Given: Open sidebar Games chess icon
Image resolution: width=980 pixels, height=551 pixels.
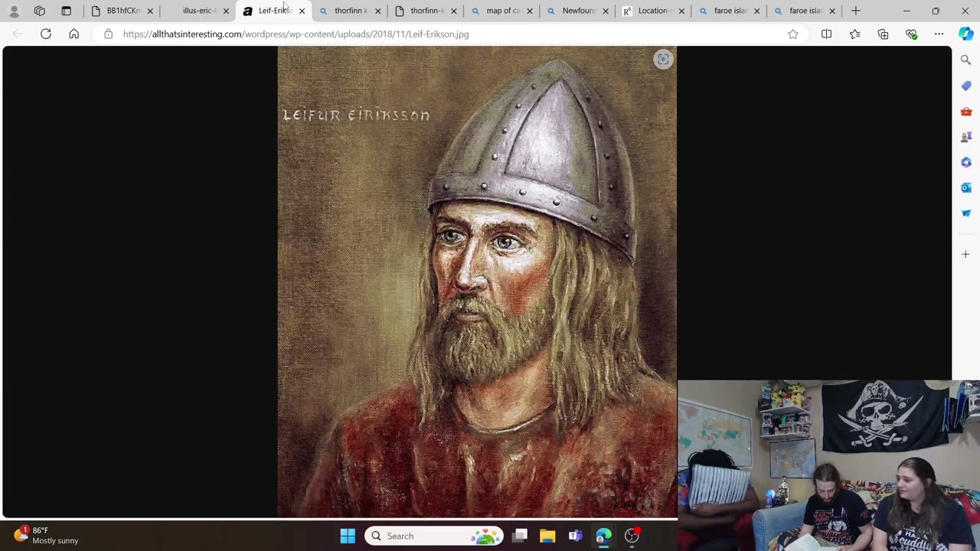Looking at the screenshot, I should click(x=965, y=137).
